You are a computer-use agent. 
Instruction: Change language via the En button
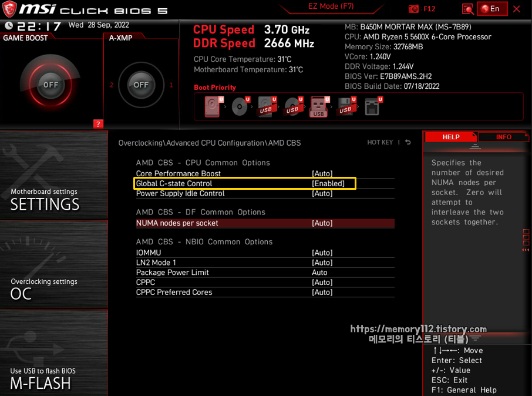[492, 9]
